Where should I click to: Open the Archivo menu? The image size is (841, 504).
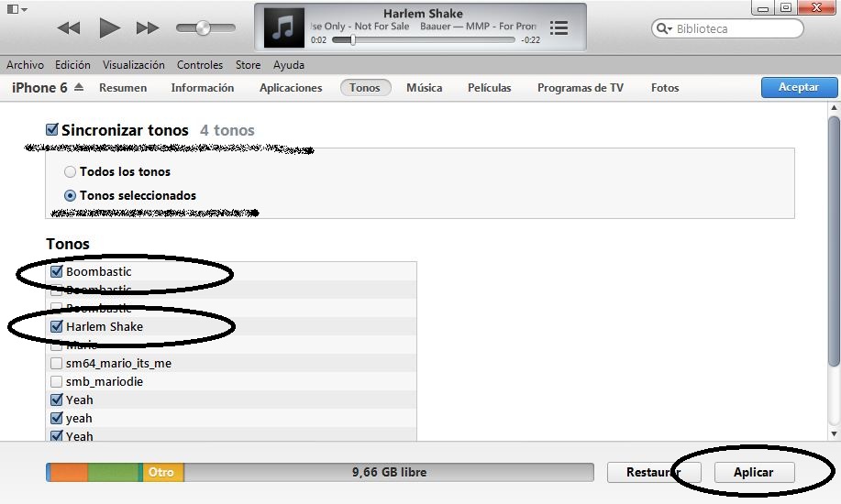click(x=25, y=65)
